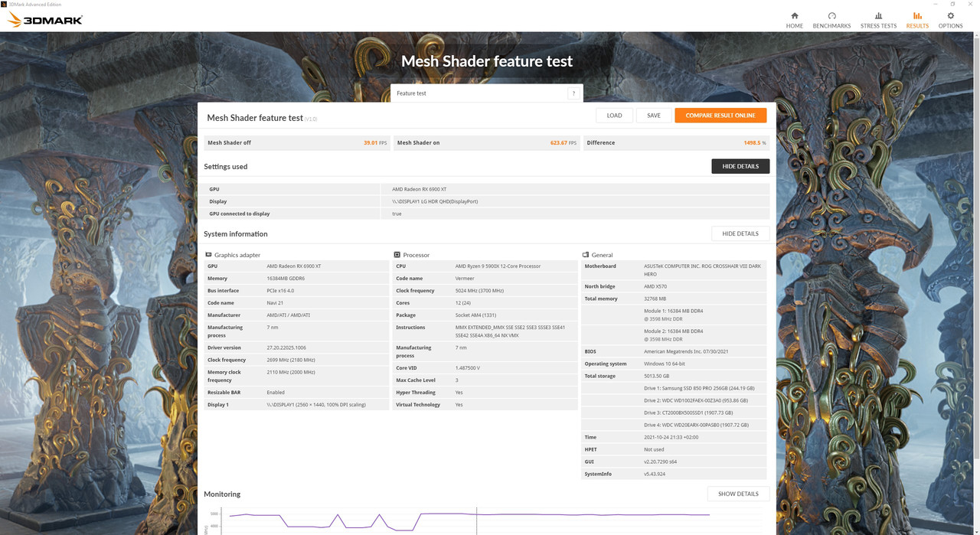Click the Settings used heading
The height and width of the screenshot is (535, 980).
point(225,166)
